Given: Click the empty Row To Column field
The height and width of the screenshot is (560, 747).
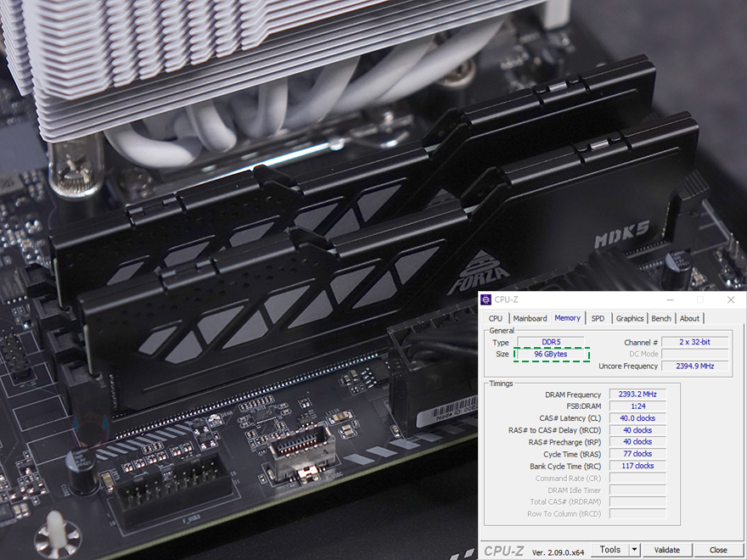Looking at the screenshot, I should click(x=637, y=514).
